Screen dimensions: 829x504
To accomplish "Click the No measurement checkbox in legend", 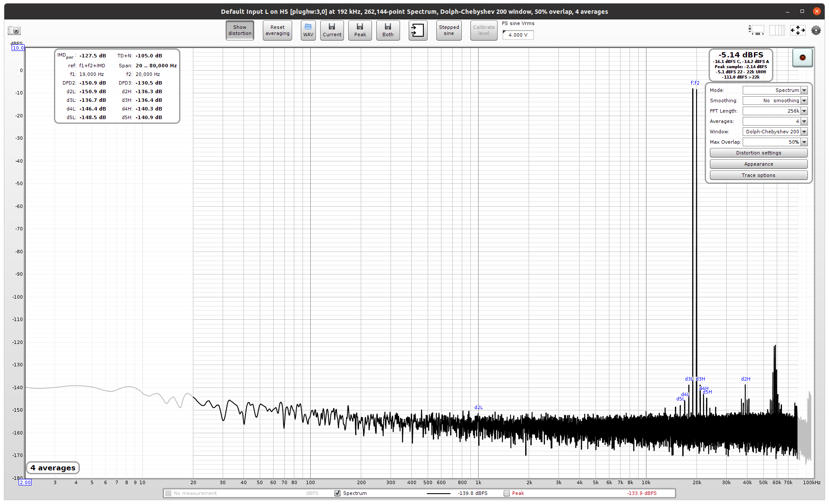I will coord(168,493).
